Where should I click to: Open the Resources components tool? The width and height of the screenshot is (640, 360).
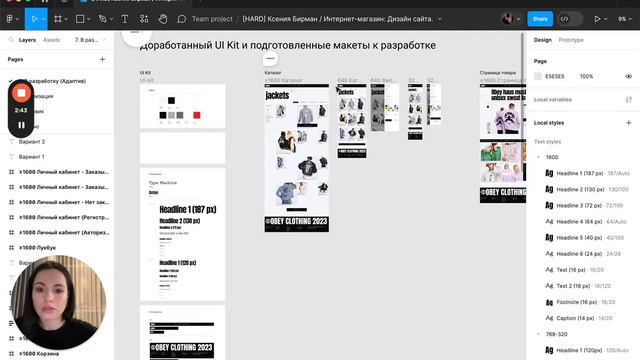[x=144, y=19]
